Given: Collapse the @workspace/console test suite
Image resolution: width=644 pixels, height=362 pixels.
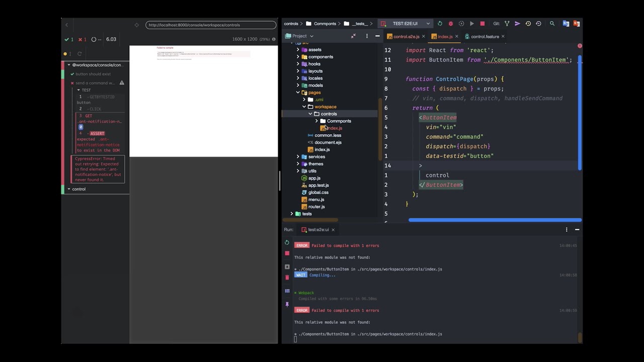Looking at the screenshot, I should click(x=69, y=65).
